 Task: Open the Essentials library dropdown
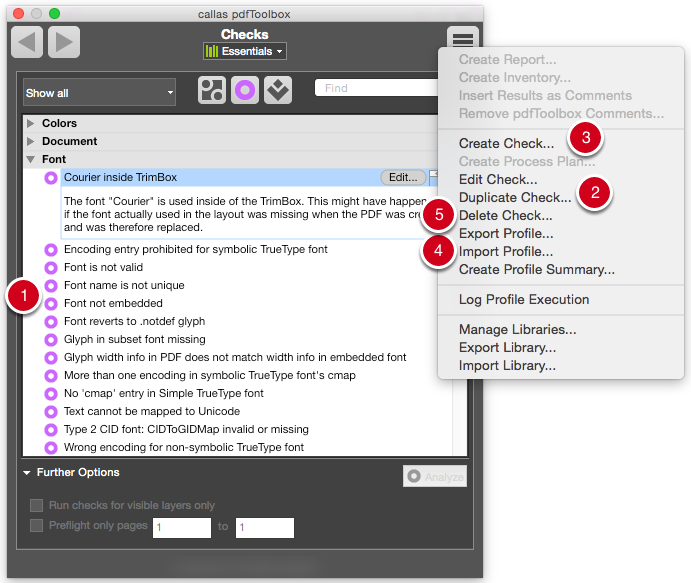[245, 51]
